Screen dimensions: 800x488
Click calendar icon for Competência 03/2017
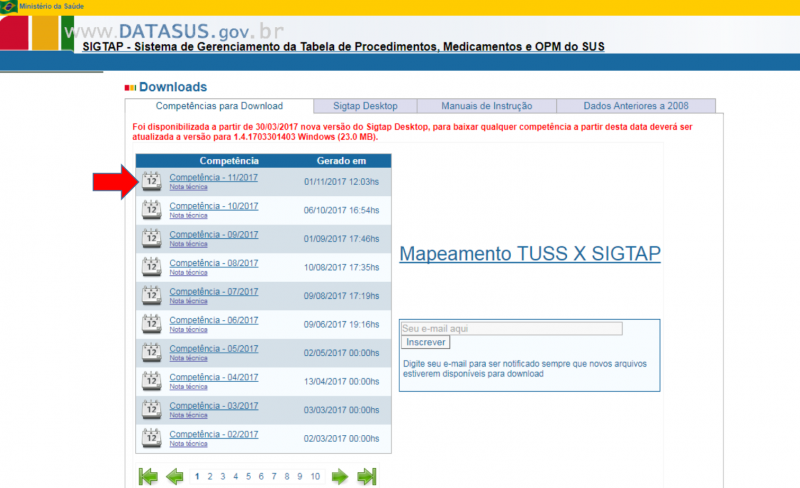pyautogui.click(x=152, y=410)
